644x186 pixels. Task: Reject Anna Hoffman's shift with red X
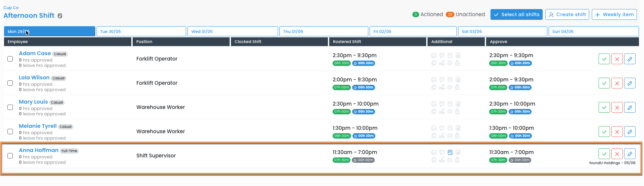617,154
